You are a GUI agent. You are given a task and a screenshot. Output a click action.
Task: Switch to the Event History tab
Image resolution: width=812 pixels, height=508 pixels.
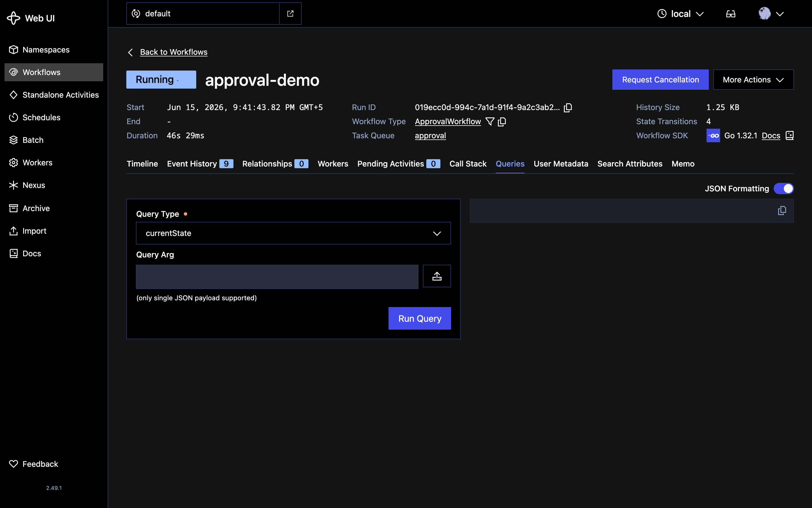[200, 164]
